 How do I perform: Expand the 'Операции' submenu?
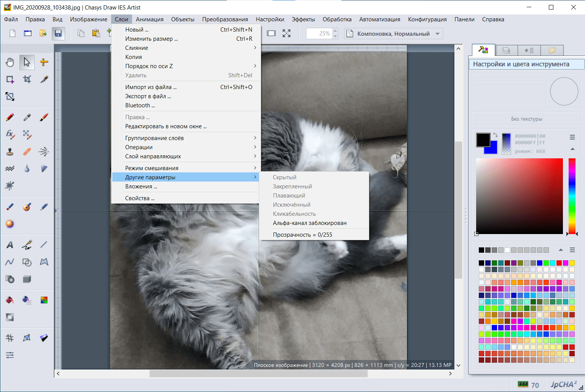(x=186, y=147)
